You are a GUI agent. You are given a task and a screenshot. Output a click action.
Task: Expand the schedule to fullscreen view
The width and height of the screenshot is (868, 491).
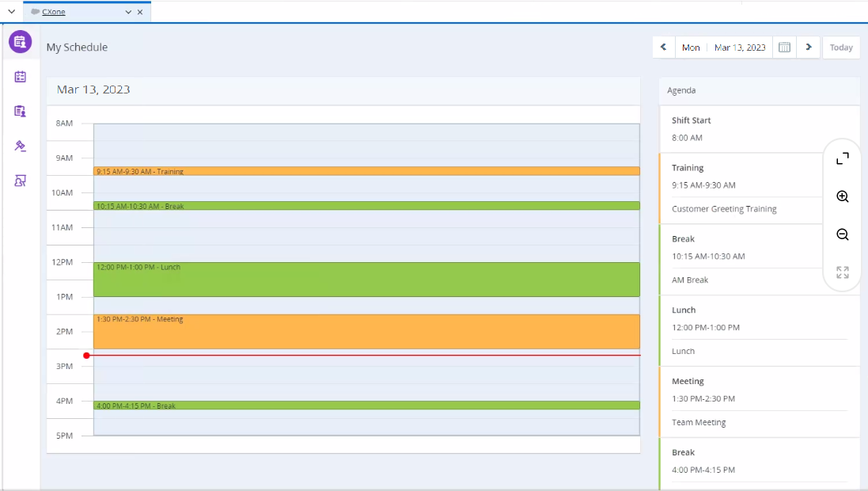pyautogui.click(x=842, y=272)
